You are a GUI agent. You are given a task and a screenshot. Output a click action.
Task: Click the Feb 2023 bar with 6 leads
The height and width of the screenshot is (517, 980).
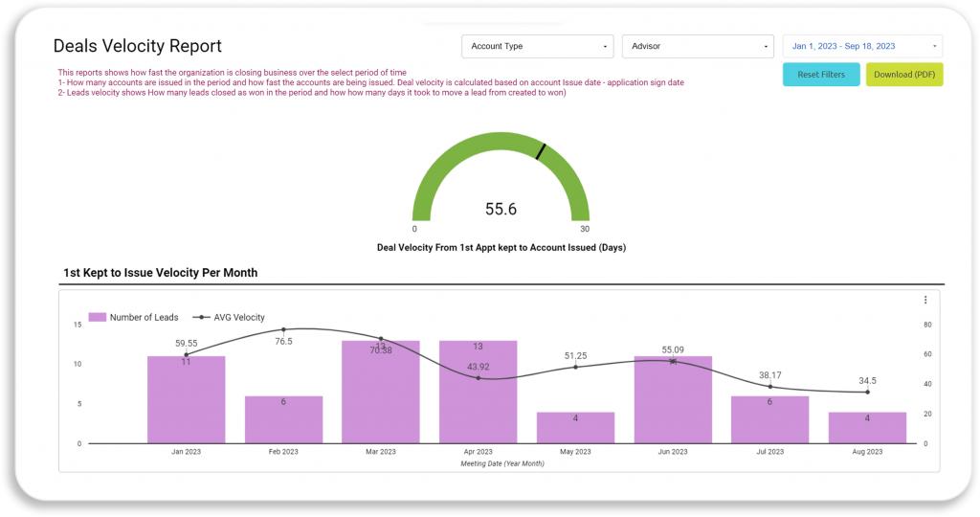click(x=283, y=419)
